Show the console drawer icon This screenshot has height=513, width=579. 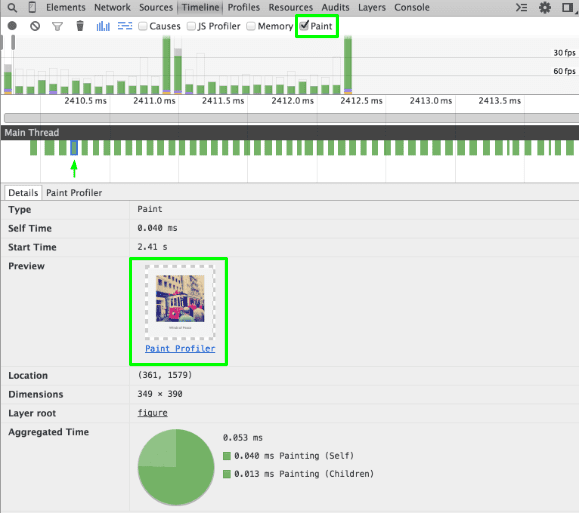[521, 7]
